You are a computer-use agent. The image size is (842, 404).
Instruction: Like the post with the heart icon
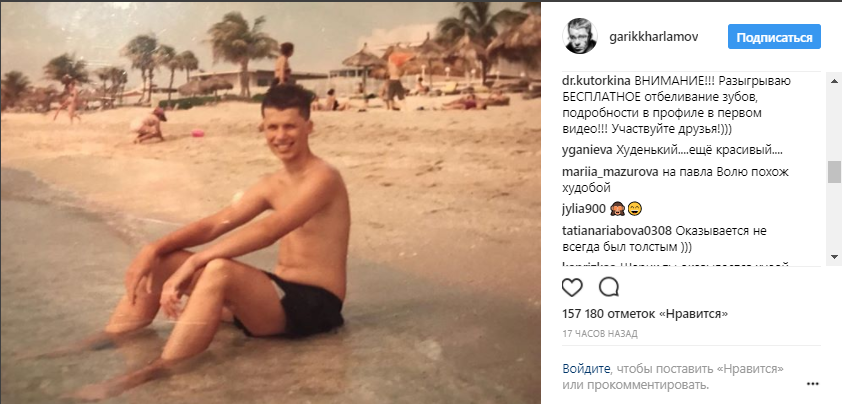[572, 288]
